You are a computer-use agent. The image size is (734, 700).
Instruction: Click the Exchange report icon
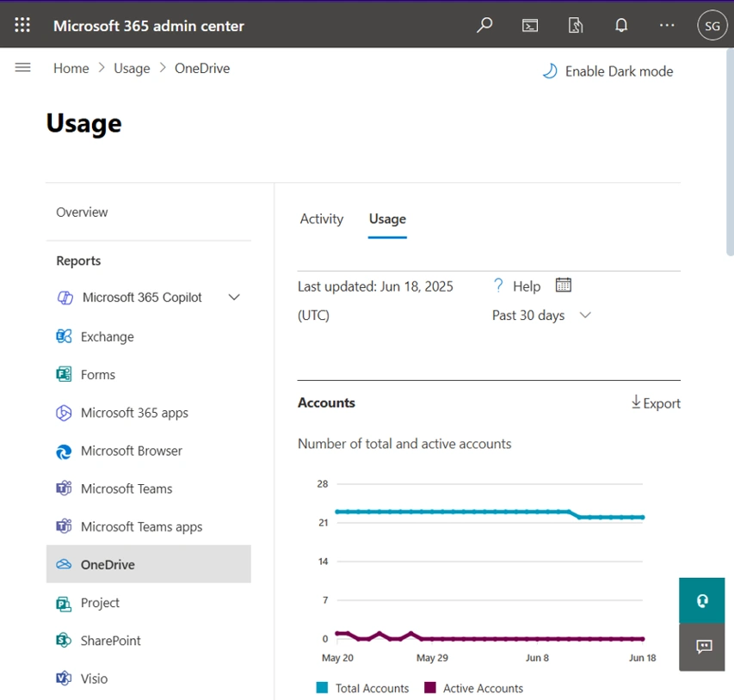[x=64, y=336]
